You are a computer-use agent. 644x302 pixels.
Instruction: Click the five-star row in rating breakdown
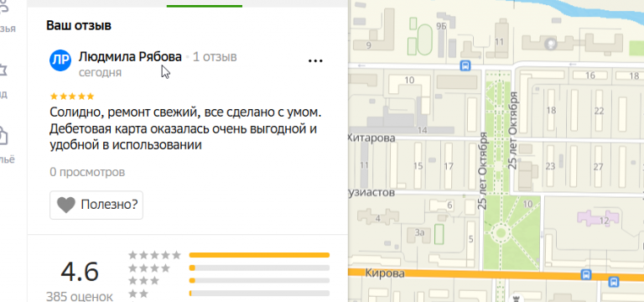click(229, 255)
